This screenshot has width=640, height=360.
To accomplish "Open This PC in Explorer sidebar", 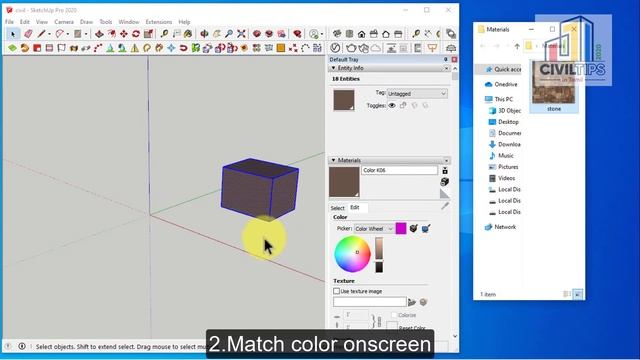I will (x=499, y=99).
